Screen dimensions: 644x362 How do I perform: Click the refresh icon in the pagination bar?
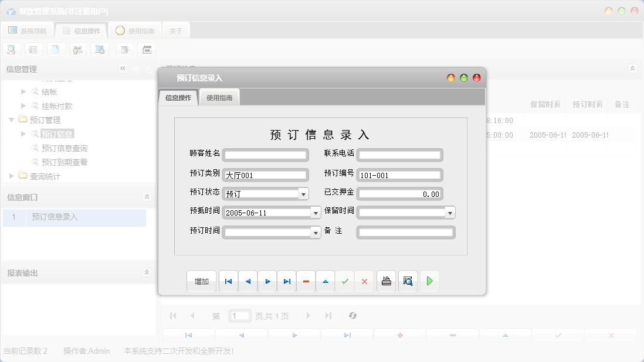point(352,316)
